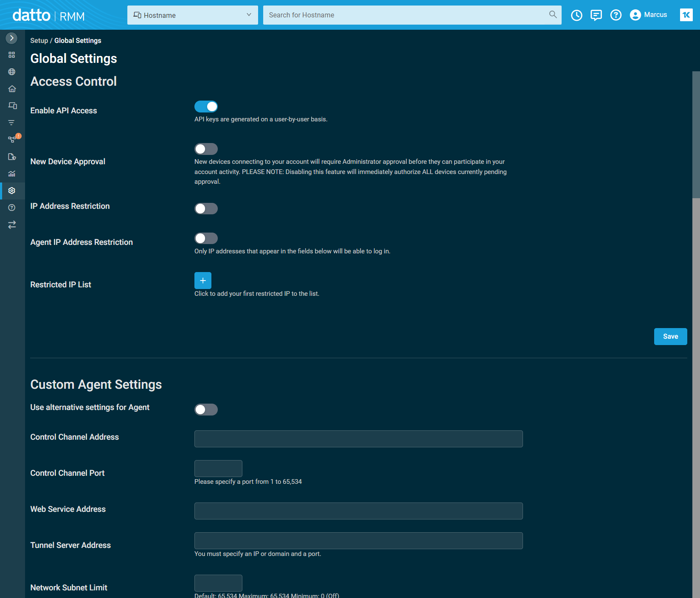Open the filters icon in sidebar
The width and height of the screenshot is (700, 598).
[x=12, y=123]
